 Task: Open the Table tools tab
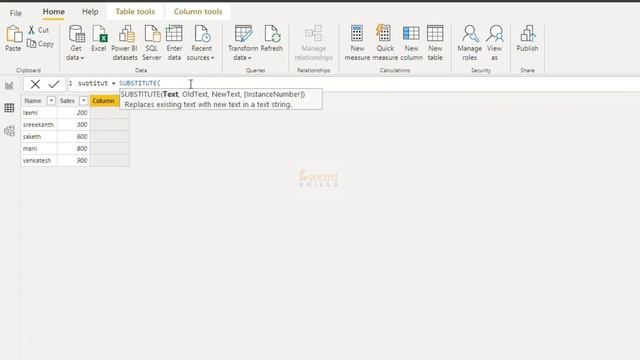point(135,12)
